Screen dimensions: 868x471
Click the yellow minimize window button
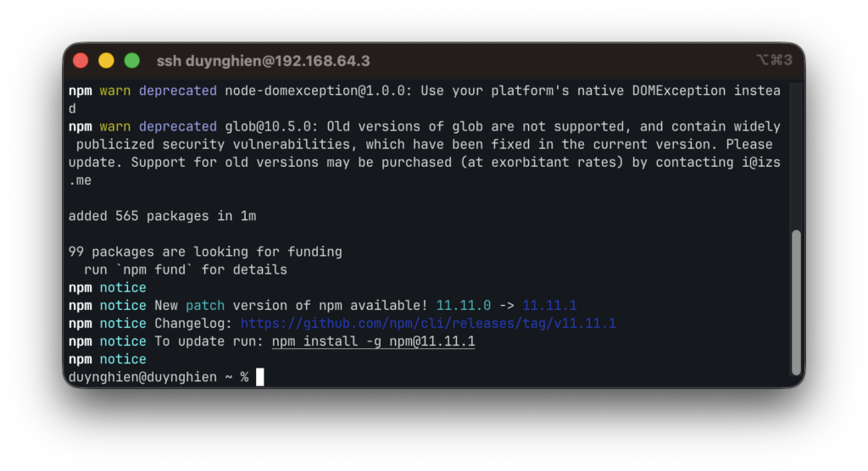(106, 61)
